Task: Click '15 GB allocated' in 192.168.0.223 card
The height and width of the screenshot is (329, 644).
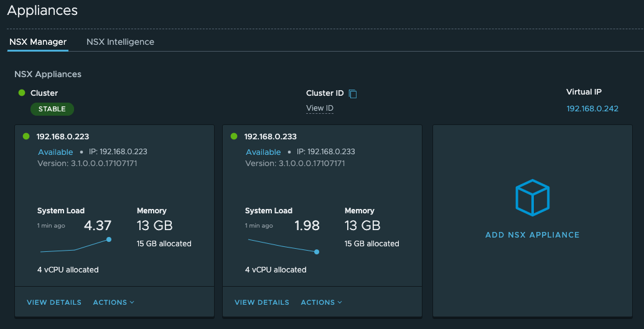Action: tap(164, 244)
